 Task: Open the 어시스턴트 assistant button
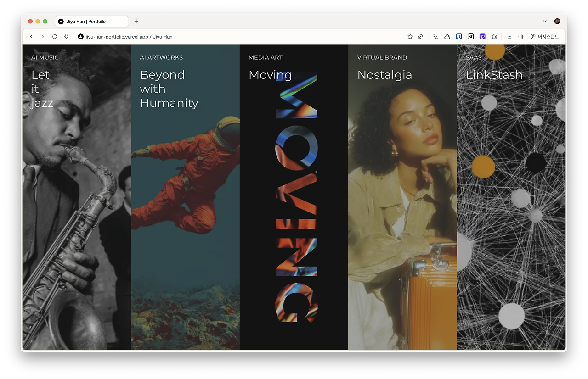pos(544,37)
